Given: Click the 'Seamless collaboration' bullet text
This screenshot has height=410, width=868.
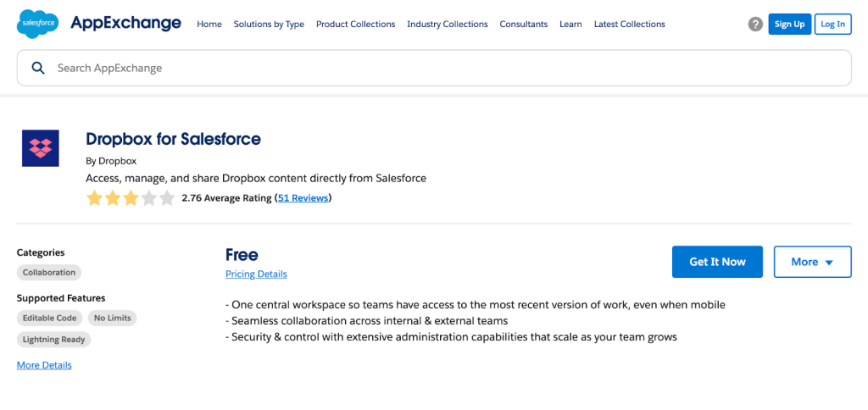Looking at the screenshot, I should (366, 321).
